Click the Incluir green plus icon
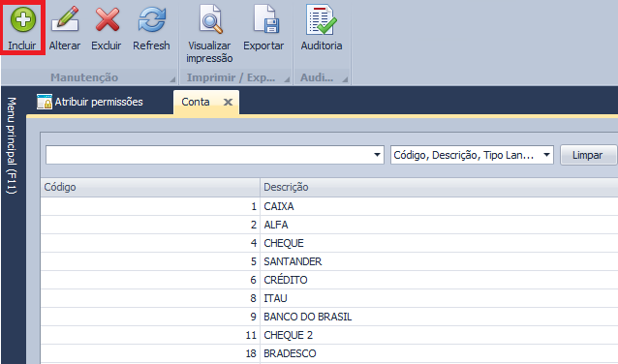 (23, 19)
